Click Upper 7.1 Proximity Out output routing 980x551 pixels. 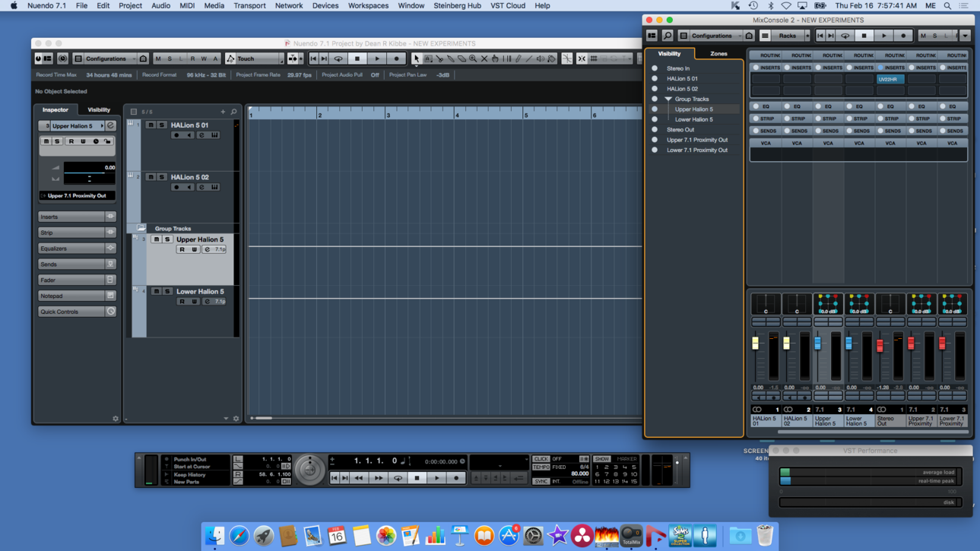click(x=77, y=195)
